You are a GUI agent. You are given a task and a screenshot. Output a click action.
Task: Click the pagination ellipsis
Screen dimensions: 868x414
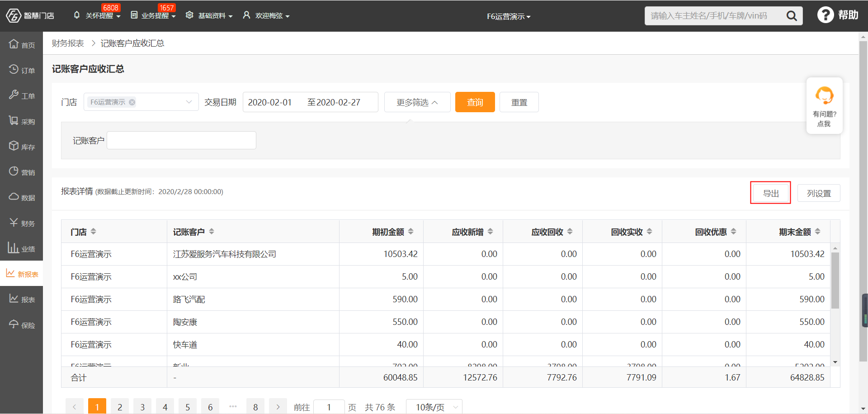point(233,406)
